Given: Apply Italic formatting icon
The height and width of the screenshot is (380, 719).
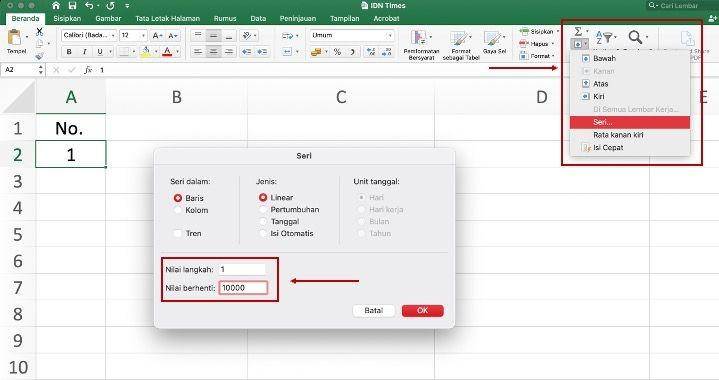Looking at the screenshot, I should tap(84, 52).
